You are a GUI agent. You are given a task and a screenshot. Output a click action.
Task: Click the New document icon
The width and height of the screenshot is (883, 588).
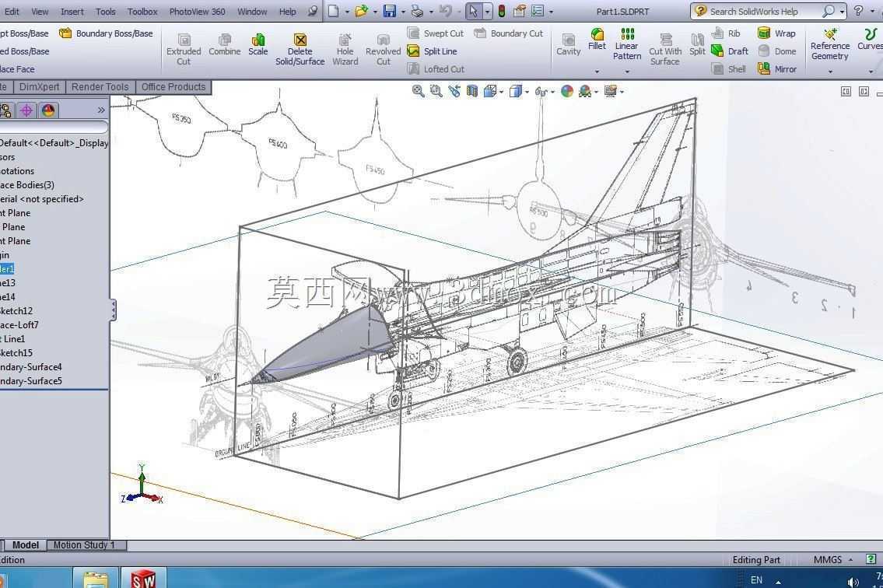[x=334, y=11]
